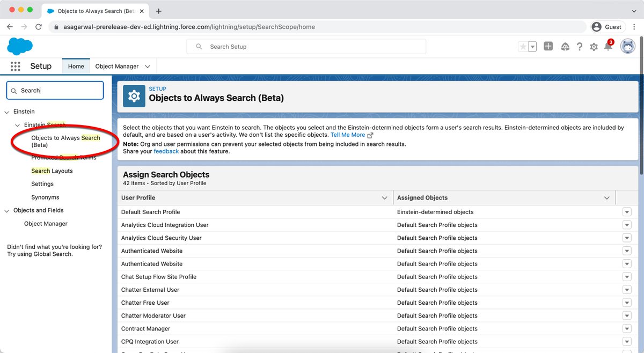The height and width of the screenshot is (353, 644).
Task: Open a new browser tab
Action: 159,11
